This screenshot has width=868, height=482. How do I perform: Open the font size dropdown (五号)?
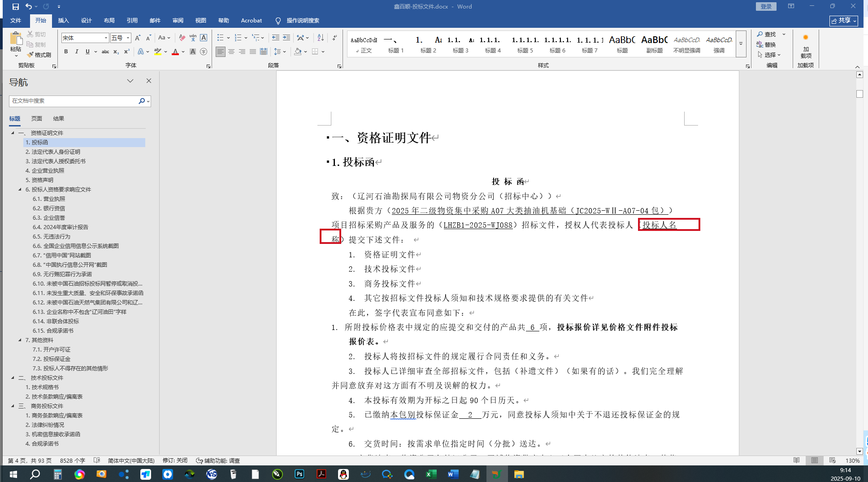[x=128, y=38]
